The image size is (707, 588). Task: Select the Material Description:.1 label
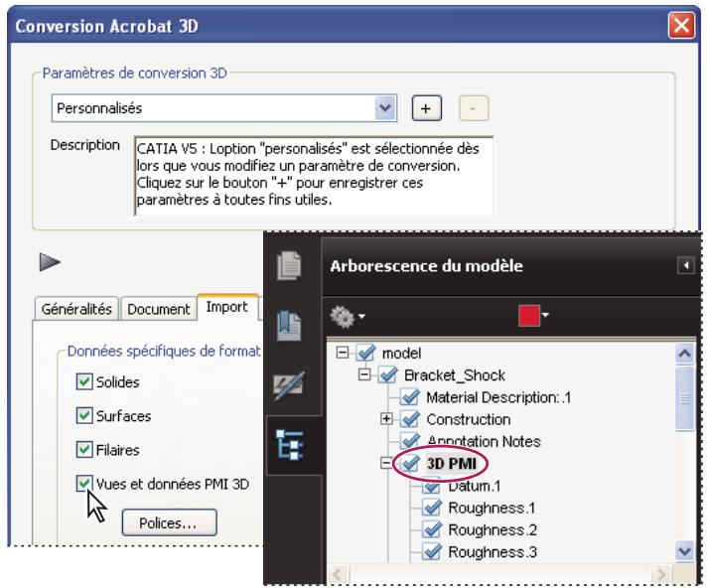tap(498, 397)
